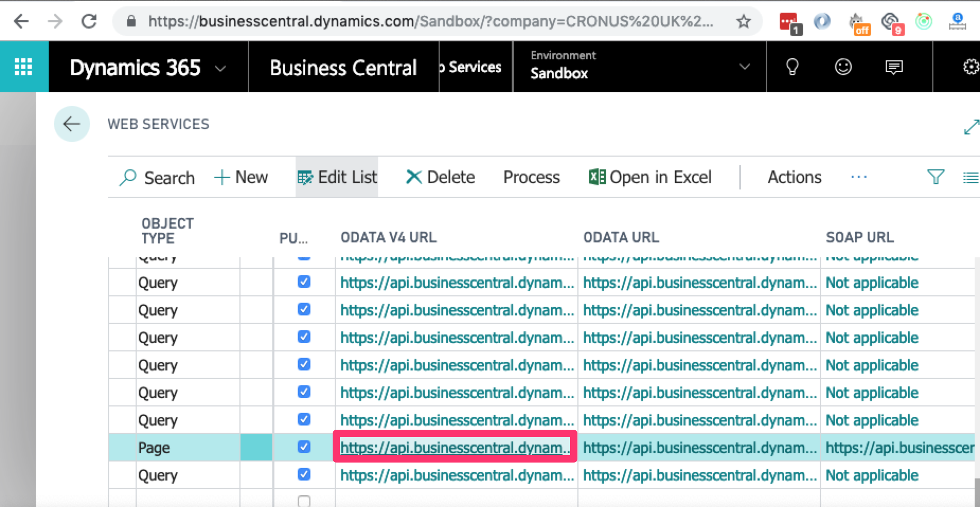Select the Page object type cell
The image size is (980, 507).
coord(188,447)
